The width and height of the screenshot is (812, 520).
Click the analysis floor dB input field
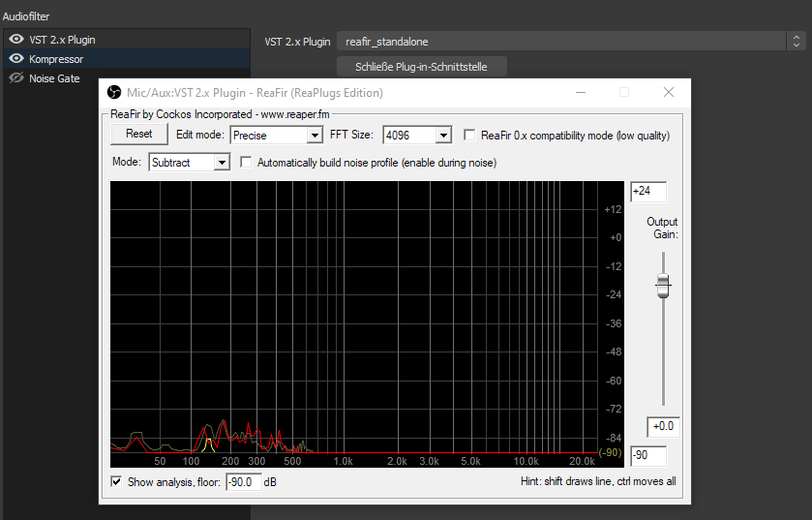tap(243, 481)
